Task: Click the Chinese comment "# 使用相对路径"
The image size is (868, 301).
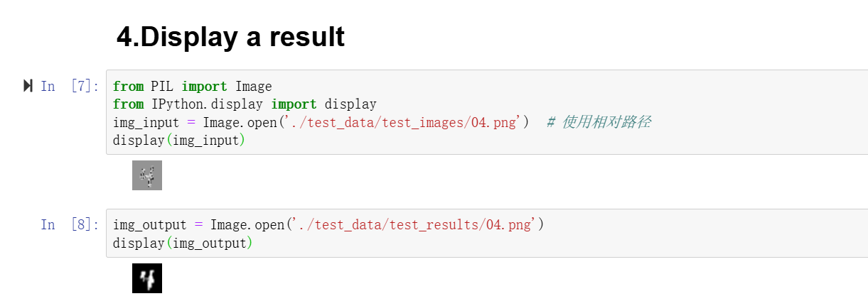Action: tap(599, 122)
